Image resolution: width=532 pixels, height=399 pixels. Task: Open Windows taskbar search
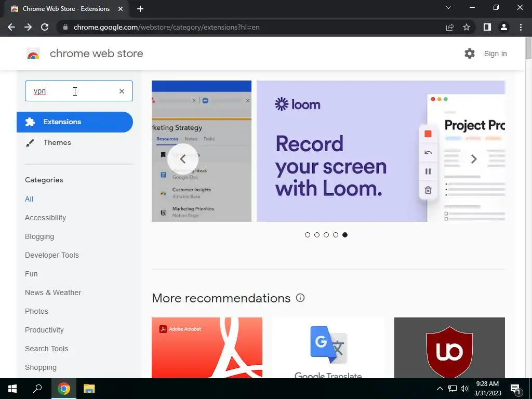[x=37, y=389]
